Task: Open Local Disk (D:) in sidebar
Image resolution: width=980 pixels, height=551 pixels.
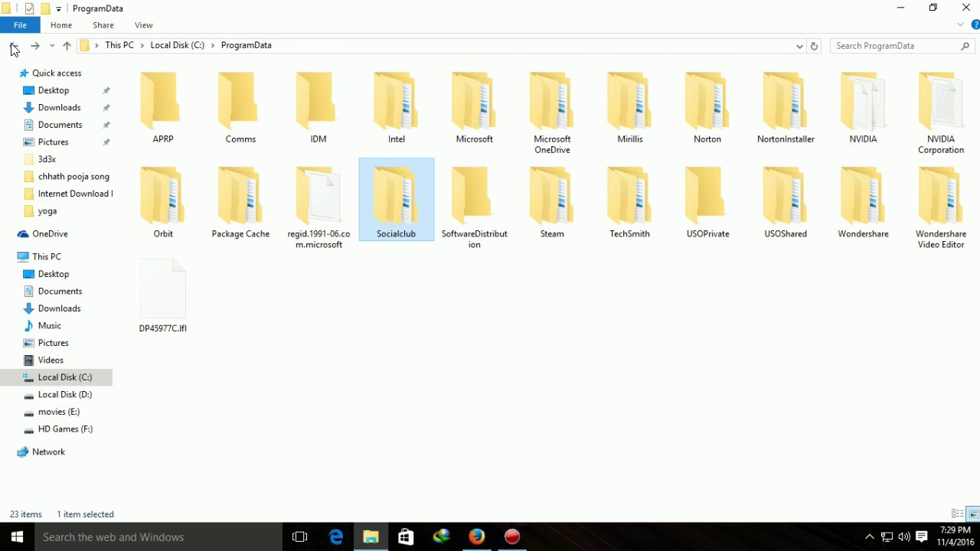Action: pos(65,395)
